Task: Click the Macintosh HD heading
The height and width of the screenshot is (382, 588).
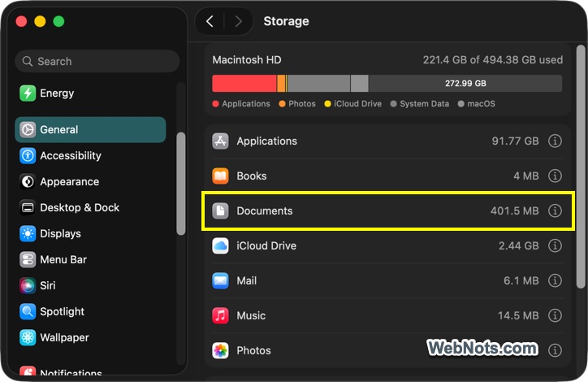Action: click(247, 60)
